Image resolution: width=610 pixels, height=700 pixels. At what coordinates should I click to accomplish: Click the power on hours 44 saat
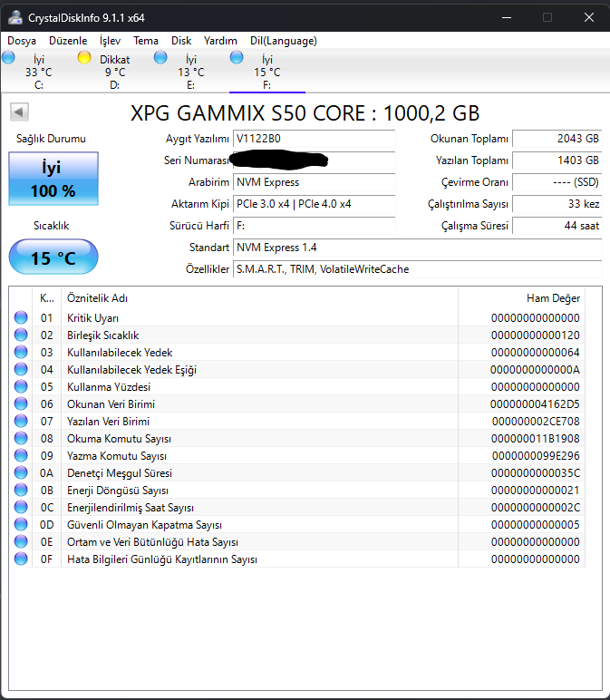click(557, 226)
